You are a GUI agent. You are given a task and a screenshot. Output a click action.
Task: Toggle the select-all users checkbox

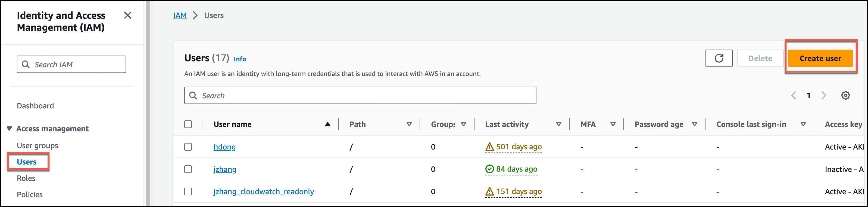188,124
